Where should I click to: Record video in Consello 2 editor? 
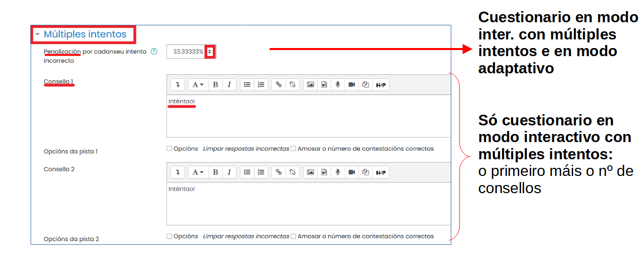(x=352, y=172)
